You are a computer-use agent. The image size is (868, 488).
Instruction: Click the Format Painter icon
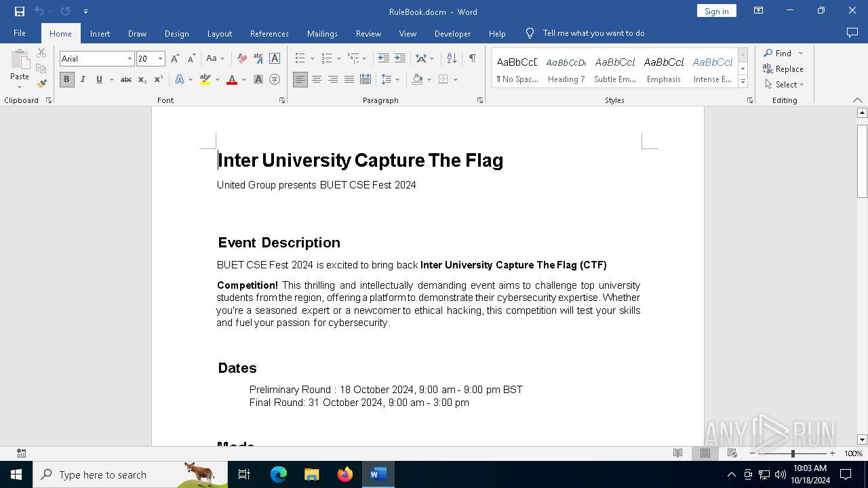pyautogui.click(x=41, y=84)
